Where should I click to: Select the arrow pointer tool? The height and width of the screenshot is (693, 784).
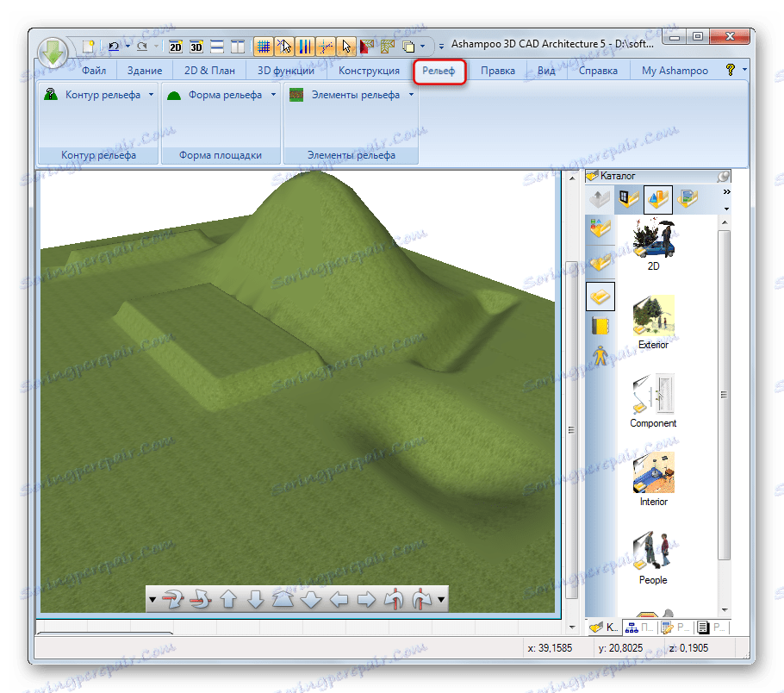pyautogui.click(x=347, y=46)
